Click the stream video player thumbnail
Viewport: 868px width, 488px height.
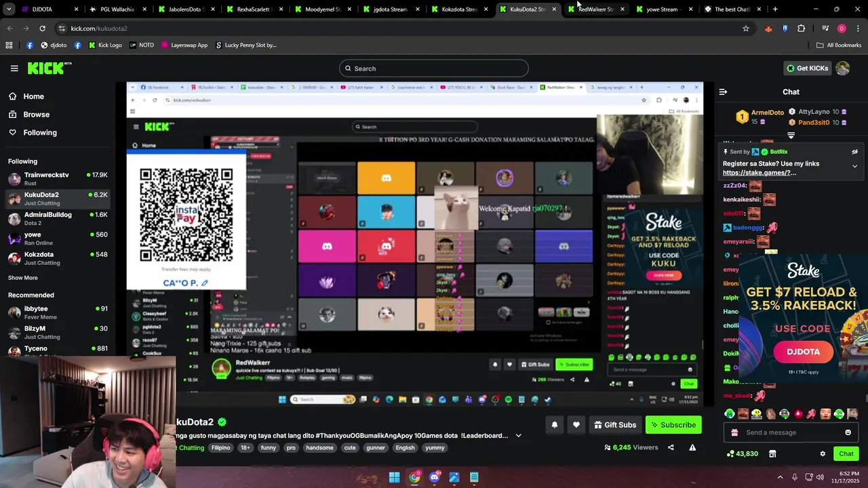click(x=415, y=244)
